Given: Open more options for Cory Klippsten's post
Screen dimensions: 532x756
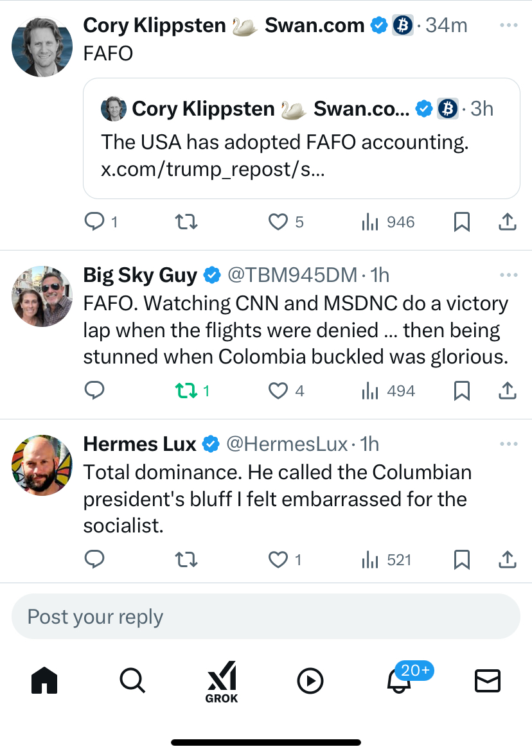Looking at the screenshot, I should 508,26.
